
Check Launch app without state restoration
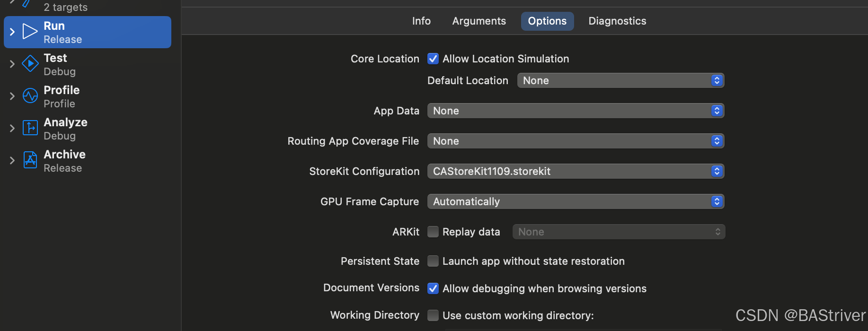coord(433,261)
